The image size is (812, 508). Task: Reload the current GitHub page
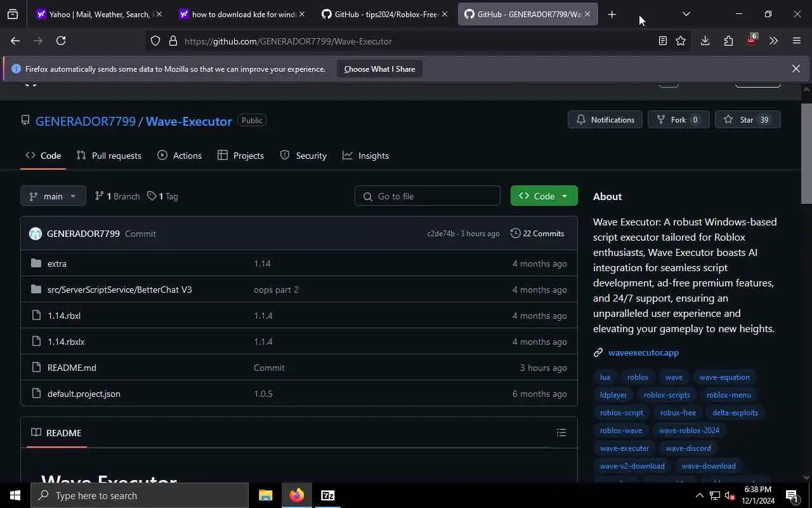tap(61, 41)
